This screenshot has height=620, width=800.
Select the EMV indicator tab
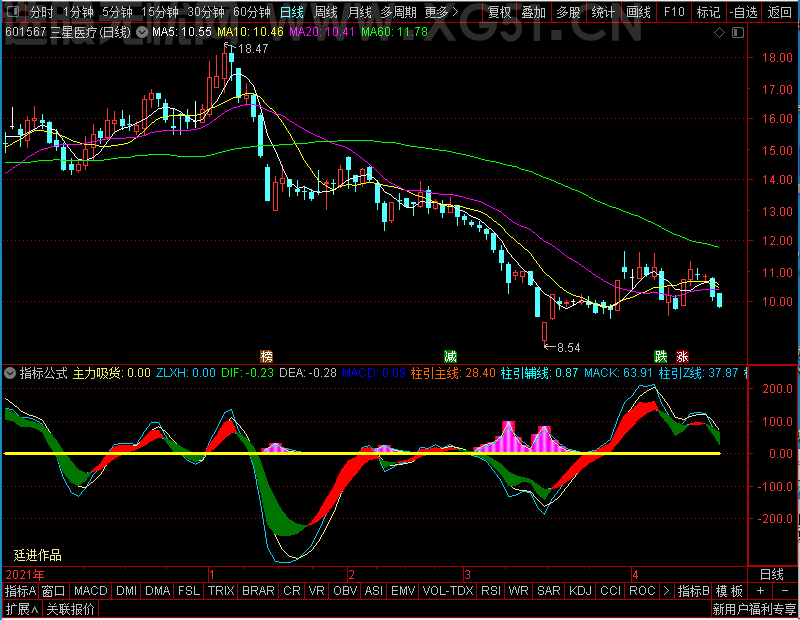(403, 591)
